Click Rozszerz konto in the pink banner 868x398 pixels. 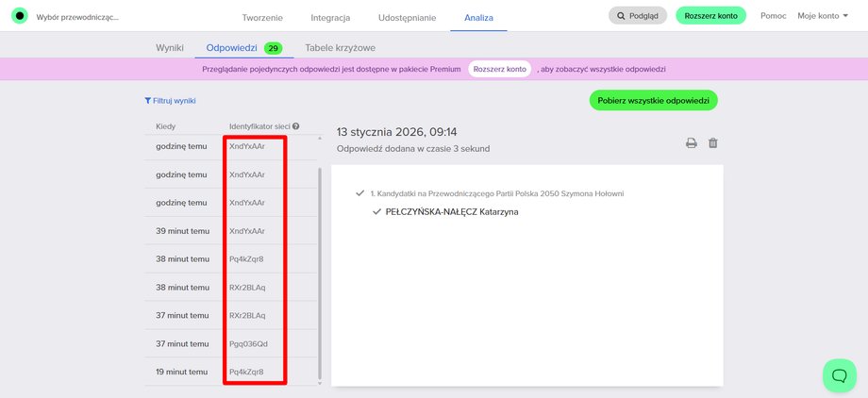499,69
